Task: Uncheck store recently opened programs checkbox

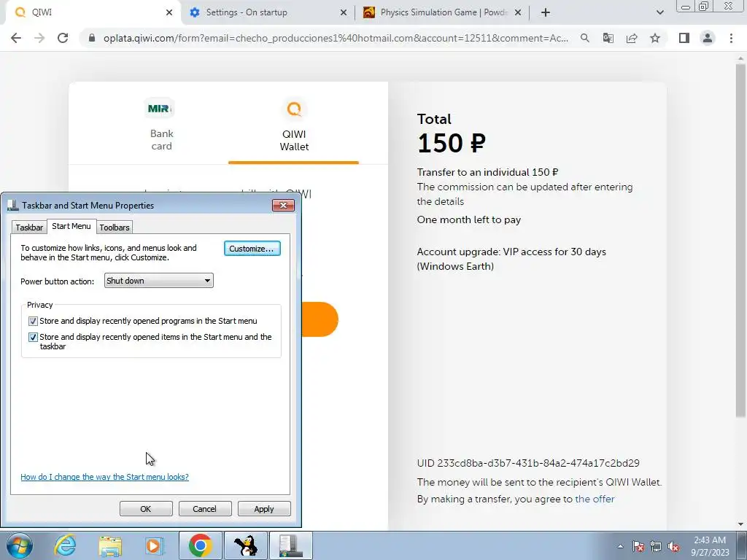Action: (33, 321)
